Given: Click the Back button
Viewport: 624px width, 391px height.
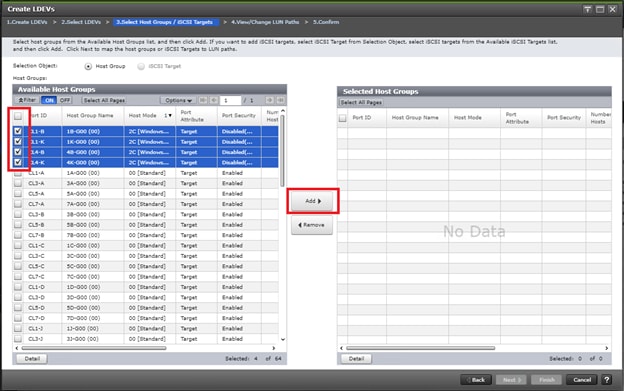Looking at the screenshot, I should (476, 380).
